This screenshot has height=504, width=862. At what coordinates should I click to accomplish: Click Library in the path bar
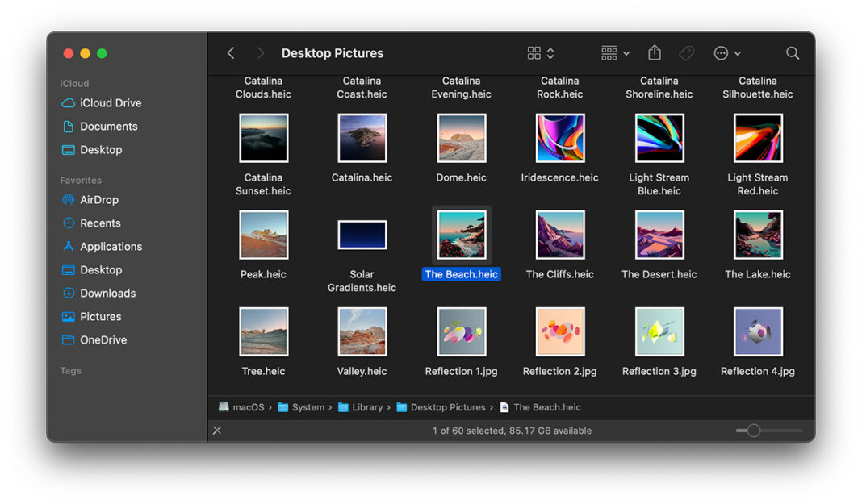pos(368,407)
